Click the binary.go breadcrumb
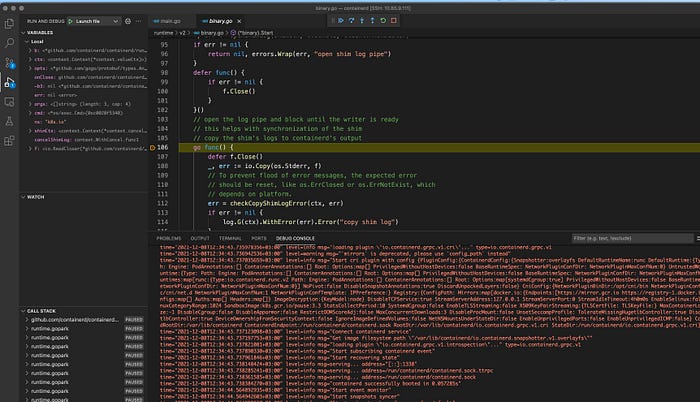Viewport: 700px width, 402px height. tap(212, 33)
